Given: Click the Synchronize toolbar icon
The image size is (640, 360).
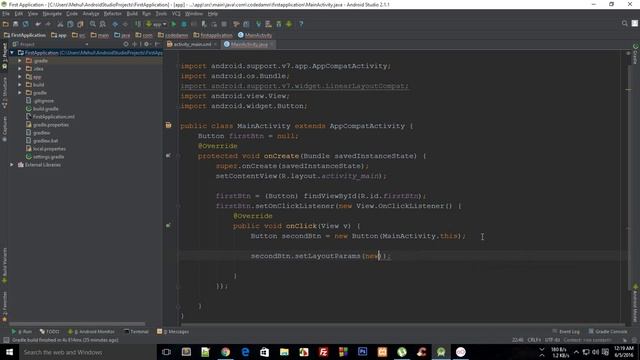Looking at the screenshot, I should point(26,24).
